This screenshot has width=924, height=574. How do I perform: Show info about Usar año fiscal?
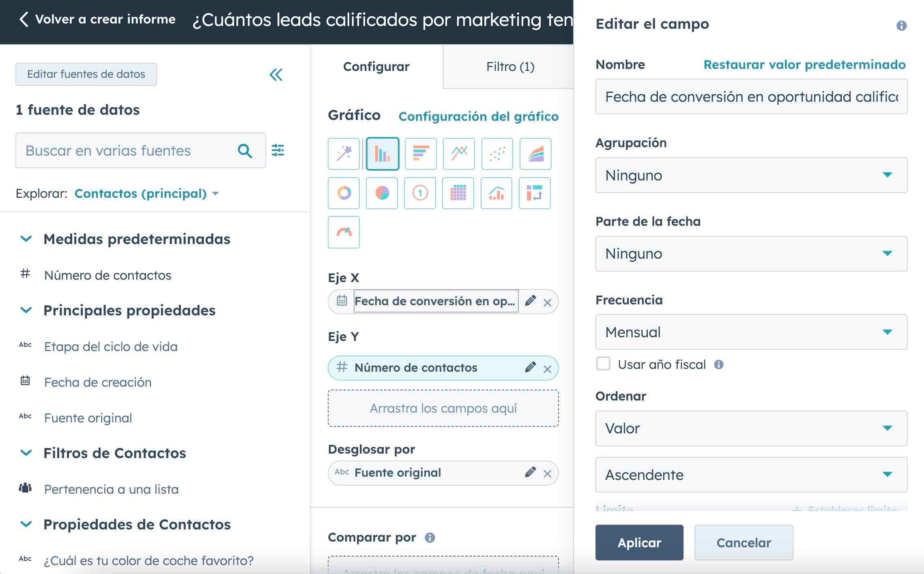pyautogui.click(x=719, y=364)
